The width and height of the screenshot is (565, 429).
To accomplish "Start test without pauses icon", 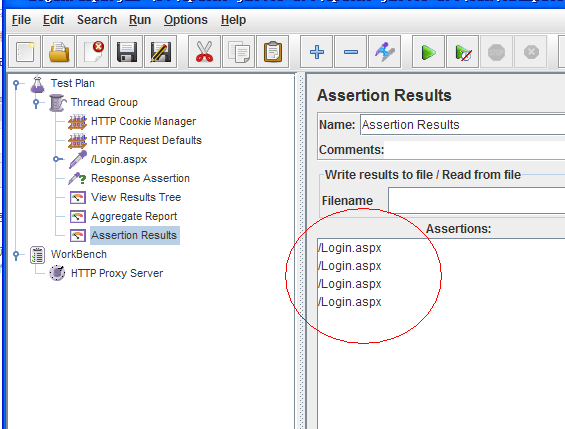I will (x=463, y=52).
